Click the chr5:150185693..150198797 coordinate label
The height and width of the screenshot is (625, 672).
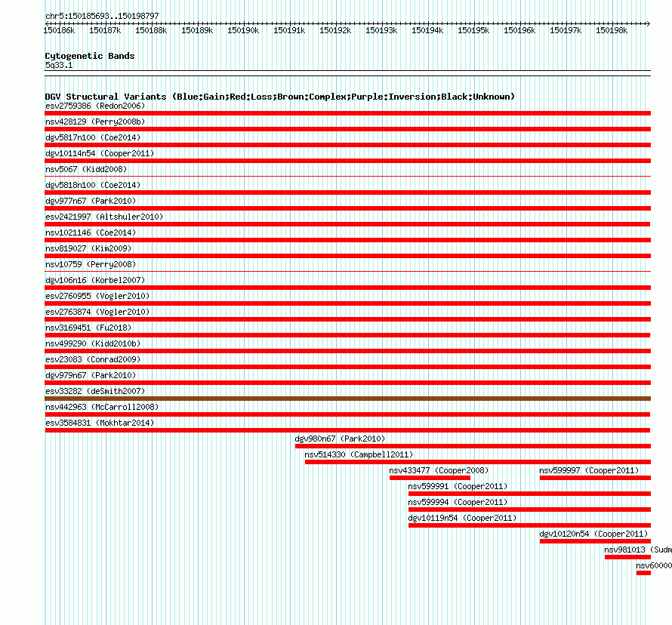(102, 16)
